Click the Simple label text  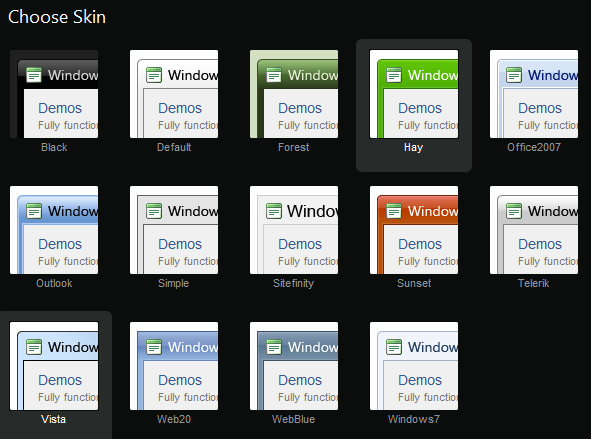coord(173,283)
